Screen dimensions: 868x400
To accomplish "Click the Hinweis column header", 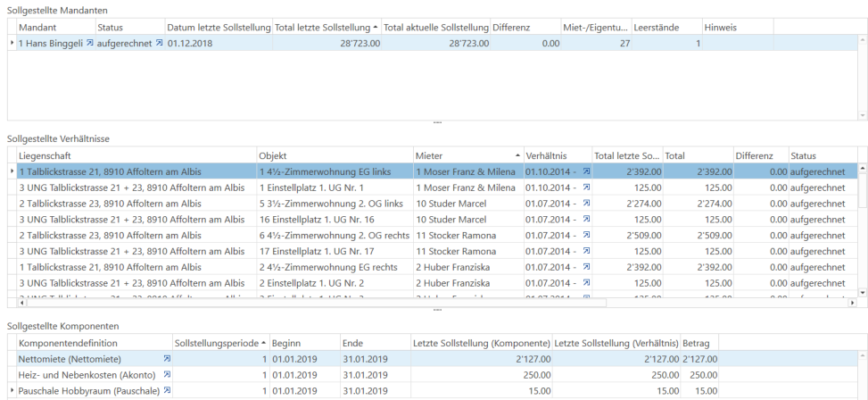I will point(738,27).
